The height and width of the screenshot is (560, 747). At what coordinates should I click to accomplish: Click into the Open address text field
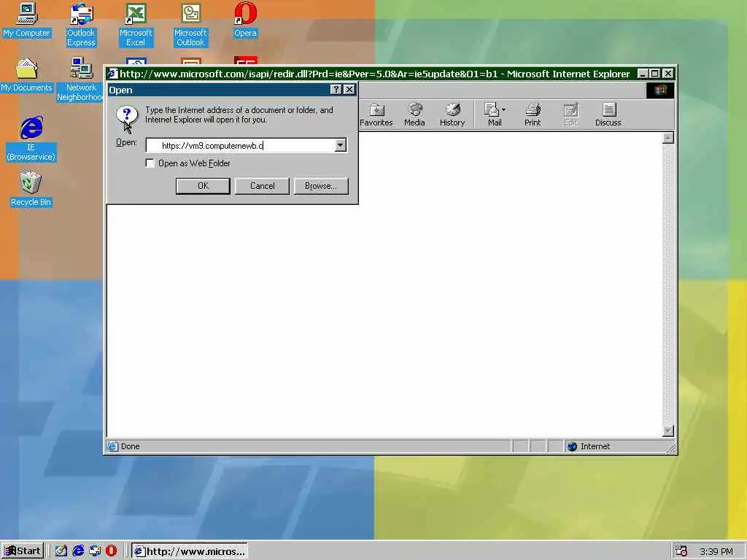[x=241, y=145]
